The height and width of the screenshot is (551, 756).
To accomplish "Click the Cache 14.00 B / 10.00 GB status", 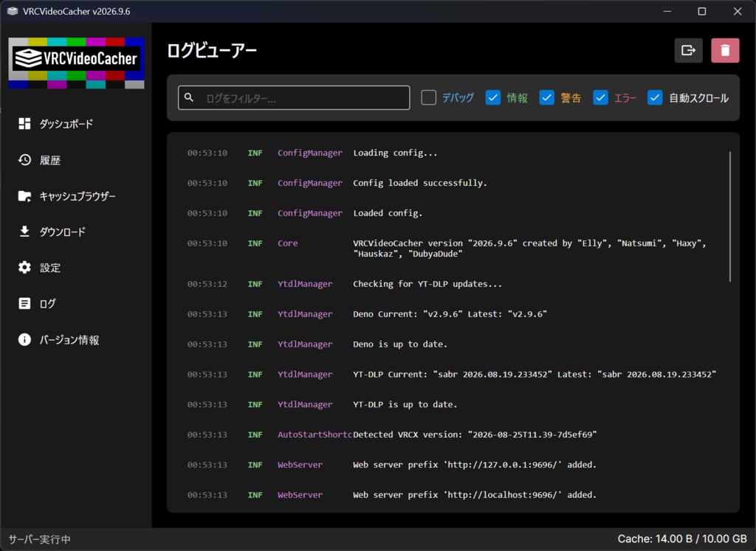I will click(x=682, y=539).
